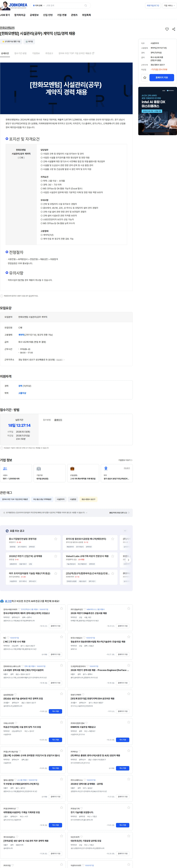Click the search magnifier icon
This screenshot has height=868, width=177.
click(86, 5)
